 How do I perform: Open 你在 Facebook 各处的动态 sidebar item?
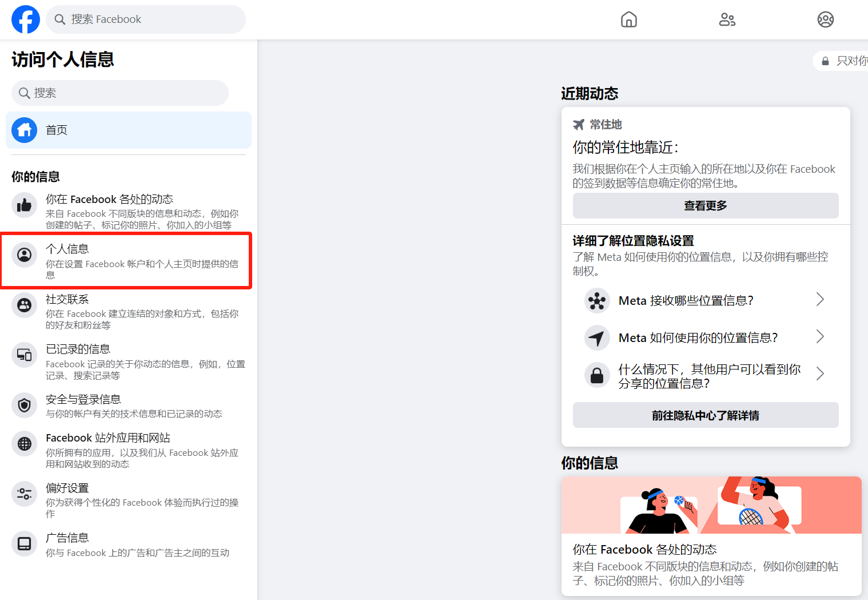[x=129, y=211]
